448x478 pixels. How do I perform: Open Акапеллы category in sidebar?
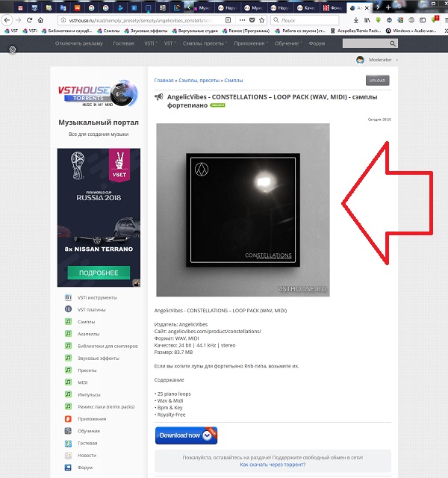click(x=88, y=334)
